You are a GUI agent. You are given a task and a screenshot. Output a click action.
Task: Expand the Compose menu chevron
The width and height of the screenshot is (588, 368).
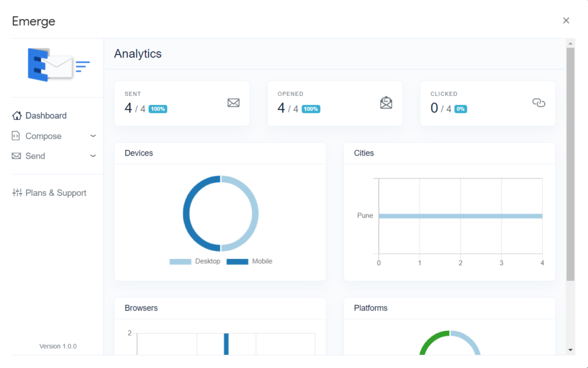93,136
